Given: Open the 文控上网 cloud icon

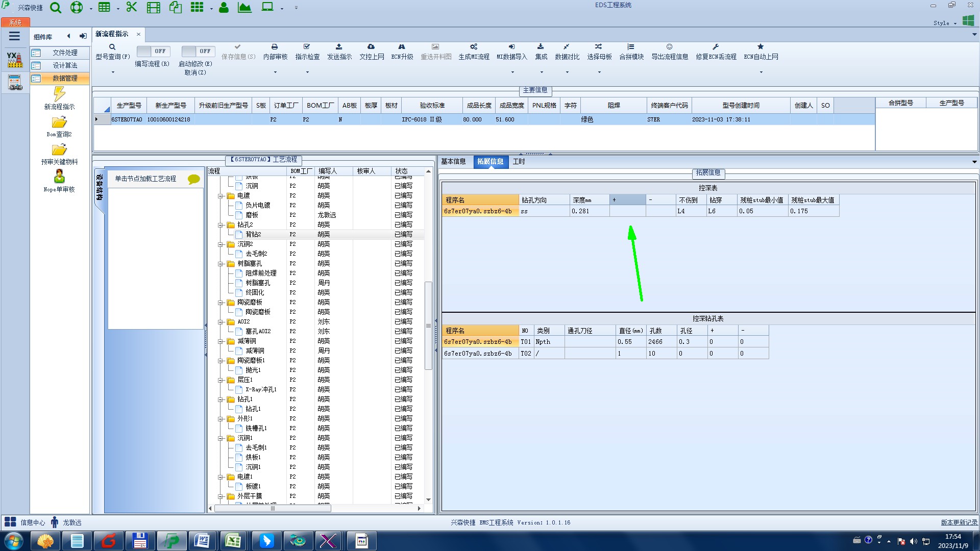Looking at the screenshot, I should click(371, 47).
